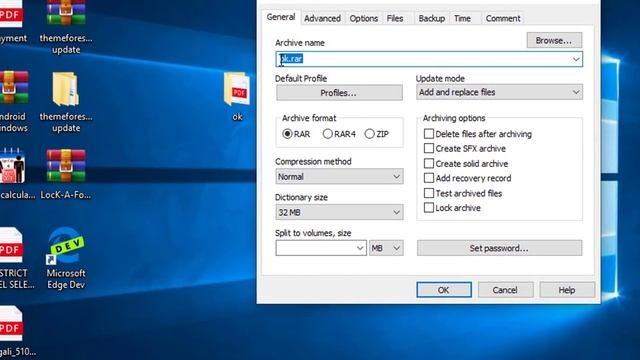640x360 pixels.
Task: Select the Microsoft Edge Dev desktop shortcut
Action: pos(66,258)
